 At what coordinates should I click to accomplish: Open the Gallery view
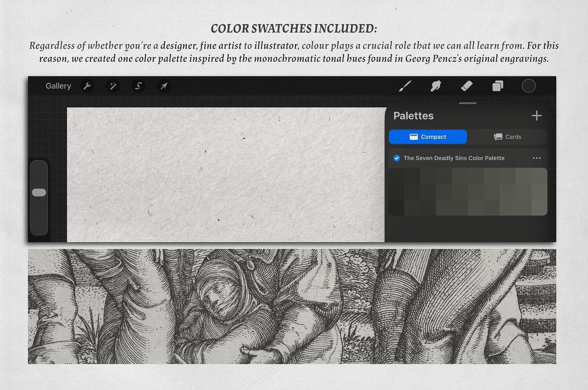point(58,86)
